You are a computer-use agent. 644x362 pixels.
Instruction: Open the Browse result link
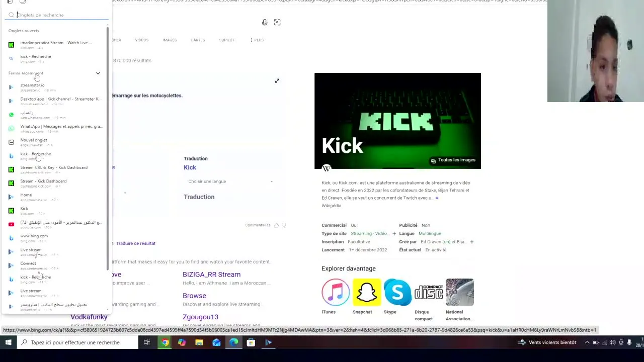[194, 296]
